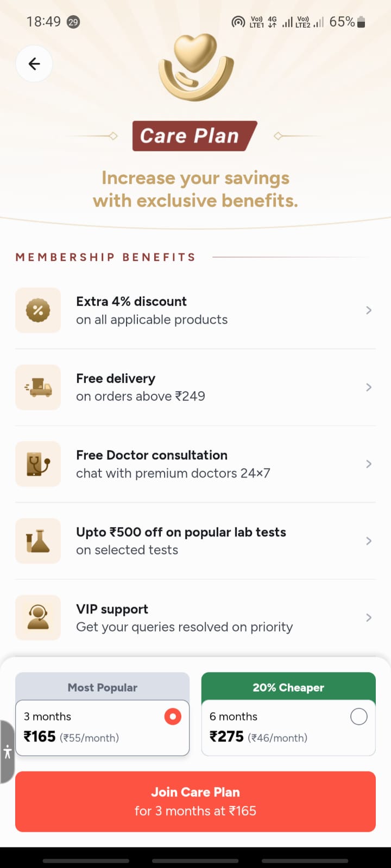This screenshot has width=391, height=868.
Task: Select the 3 months plan radio button
Action: 173,717
